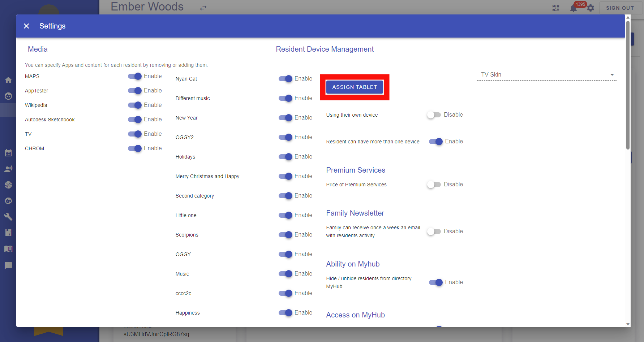The image size is (644, 342).
Task: Toggle the Scorpions switch
Action: [x=285, y=235]
